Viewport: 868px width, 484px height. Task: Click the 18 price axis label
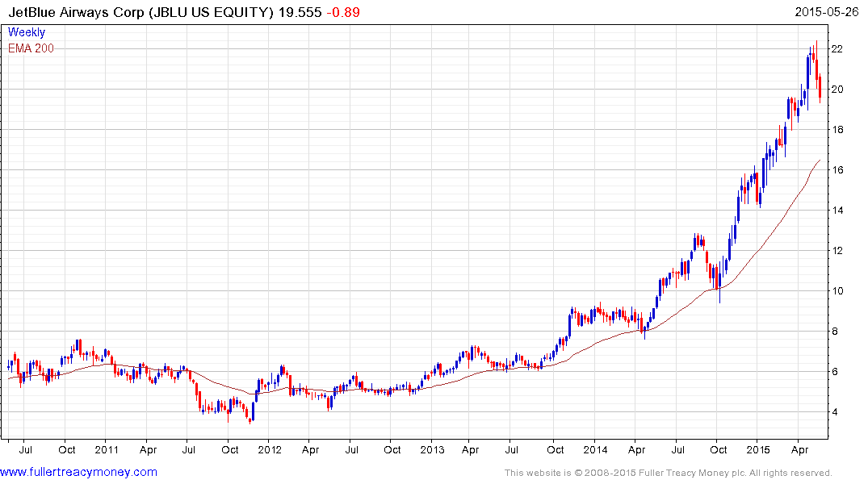point(837,129)
